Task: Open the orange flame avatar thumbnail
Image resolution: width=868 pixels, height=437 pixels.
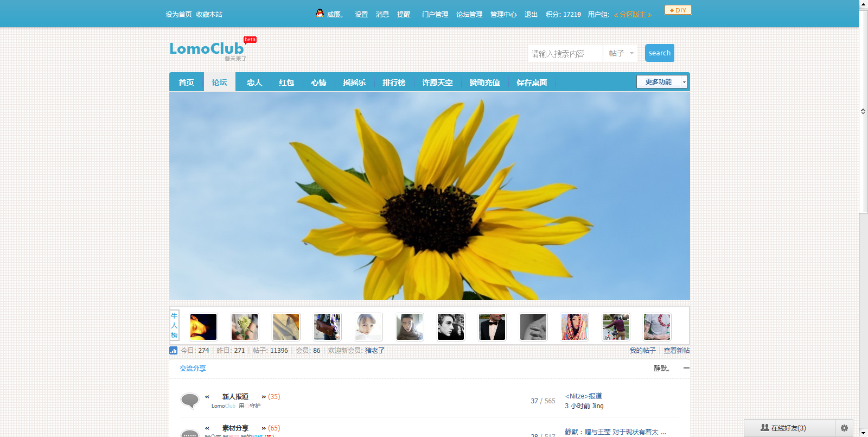Action: pos(203,327)
